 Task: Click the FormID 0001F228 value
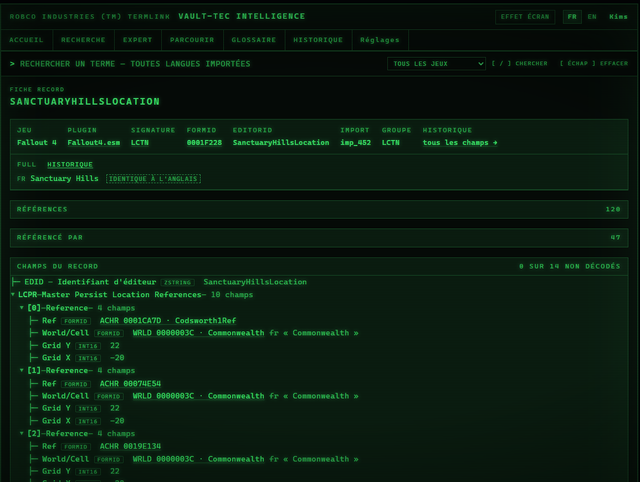pos(204,142)
